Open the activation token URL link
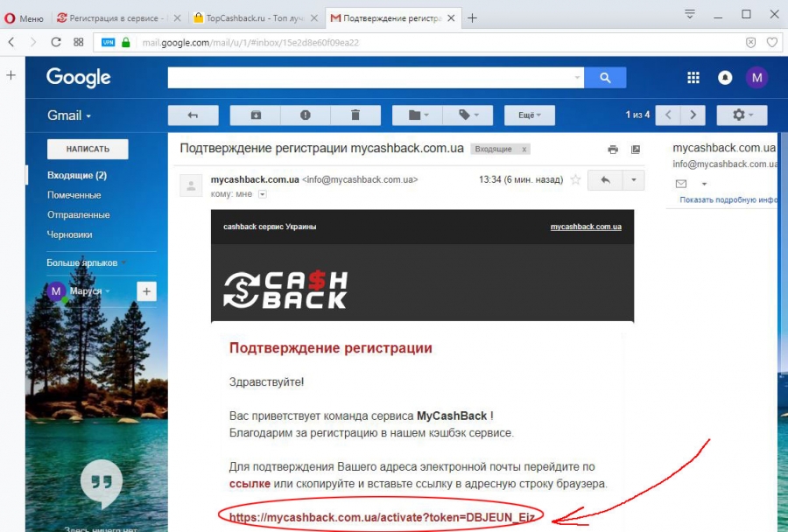This screenshot has height=532, width=788. point(382,517)
